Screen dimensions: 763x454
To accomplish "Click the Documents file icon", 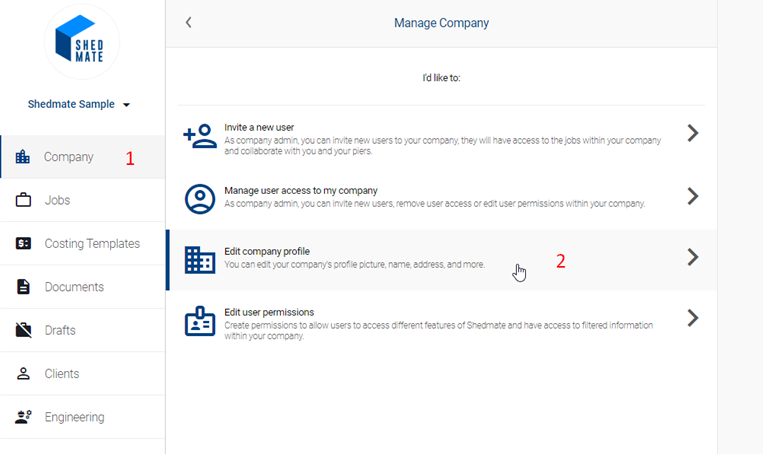I will coord(23,287).
